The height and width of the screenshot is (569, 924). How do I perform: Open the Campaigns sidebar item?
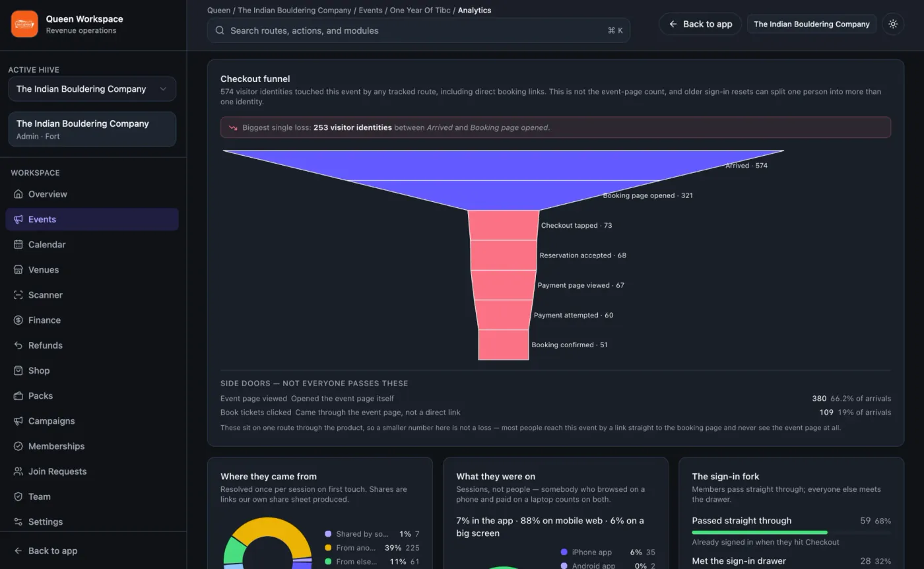pos(92,421)
